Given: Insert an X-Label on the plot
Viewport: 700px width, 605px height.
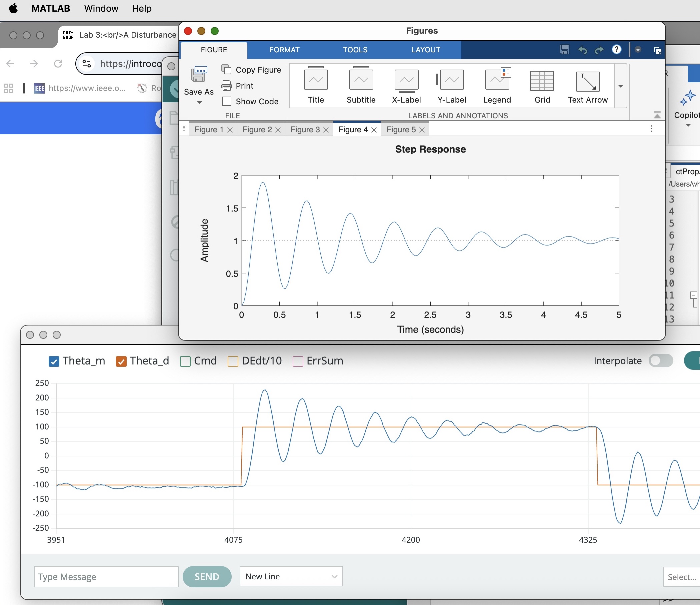Looking at the screenshot, I should [x=406, y=80].
